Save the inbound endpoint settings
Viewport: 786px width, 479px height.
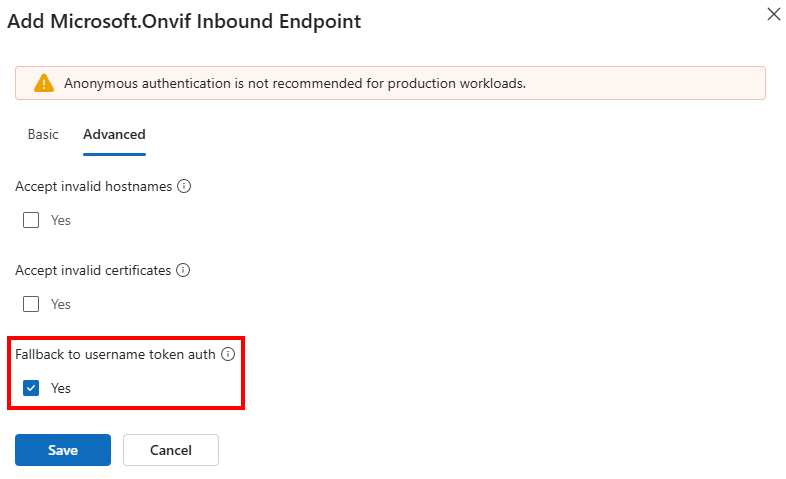[x=62, y=450]
